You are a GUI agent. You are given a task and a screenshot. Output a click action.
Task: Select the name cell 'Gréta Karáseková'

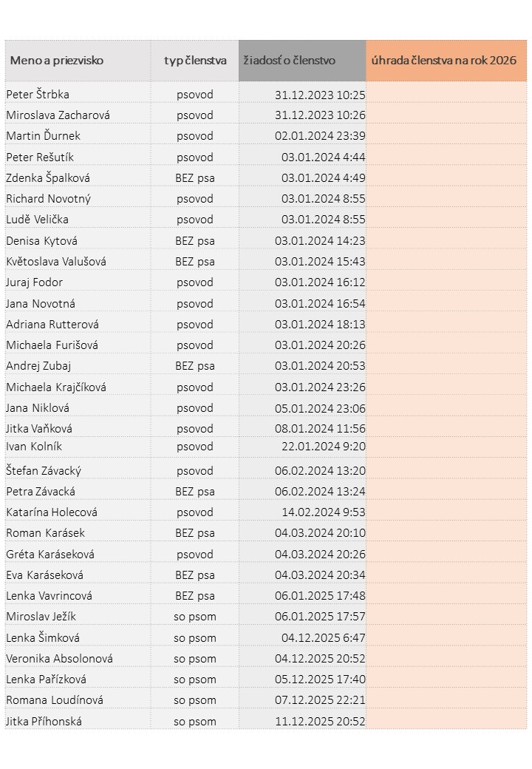click(x=50, y=555)
